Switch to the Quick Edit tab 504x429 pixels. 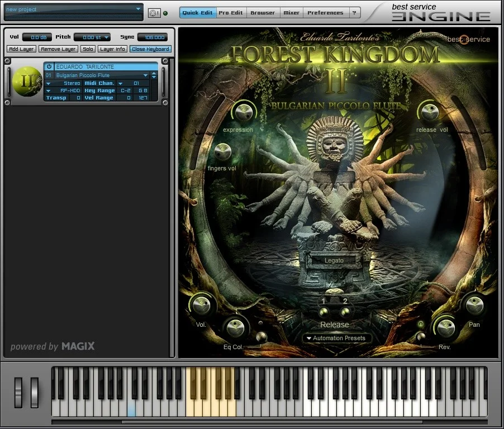coord(197,13)
